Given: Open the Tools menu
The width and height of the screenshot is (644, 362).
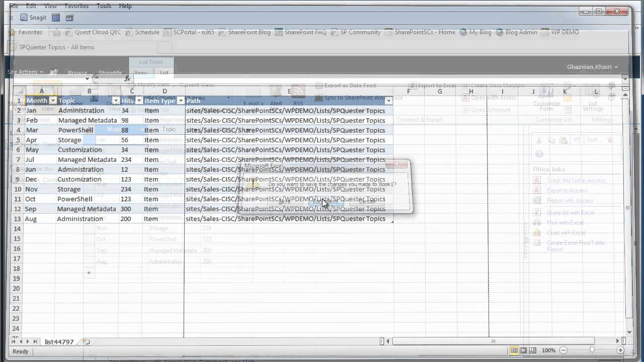Looking at the screenshot, I should 104,6.
